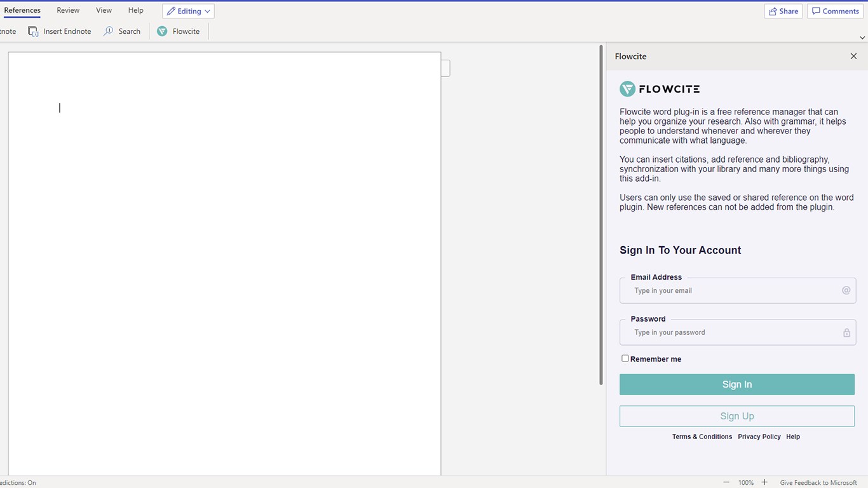Focus the Password input field

point(738,332)
